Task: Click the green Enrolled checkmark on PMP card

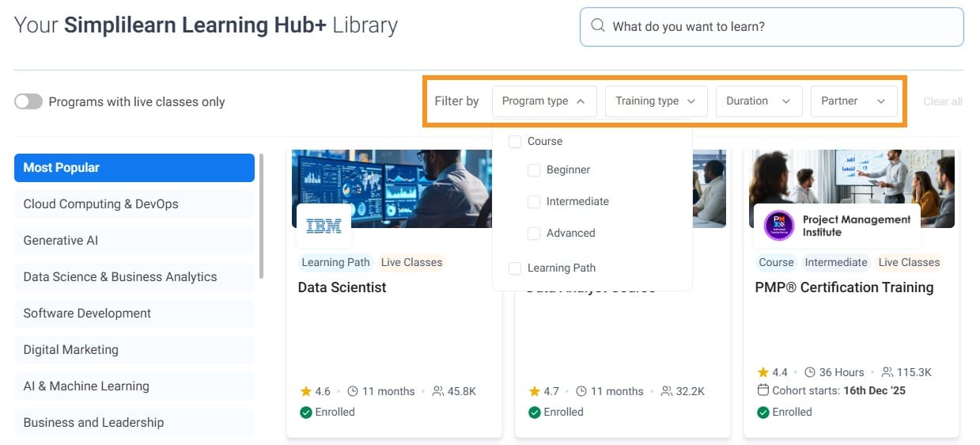Action: [762, 412]
